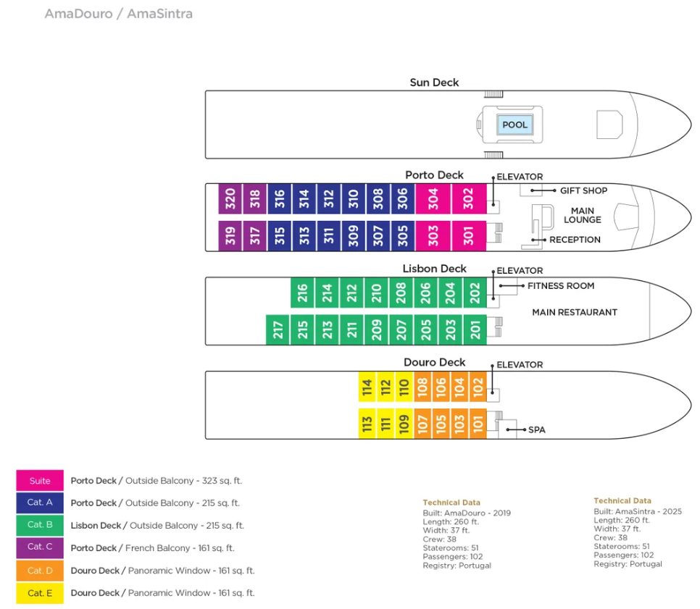Image resolution: width=700 pixels, height=609 pixels.
Task: Select suite 302
Action: pyautogui.click(x=469, y=198)
